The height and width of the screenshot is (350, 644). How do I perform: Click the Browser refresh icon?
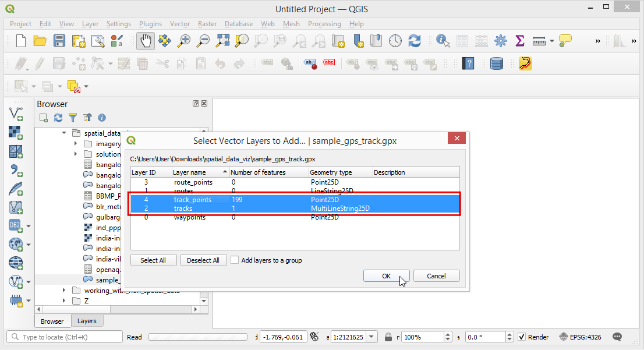click(58, 118)
